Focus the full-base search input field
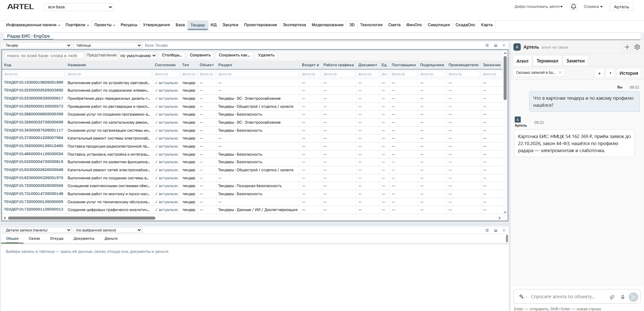This screenshot has width=644, height=311. click(x=44, y=55)
